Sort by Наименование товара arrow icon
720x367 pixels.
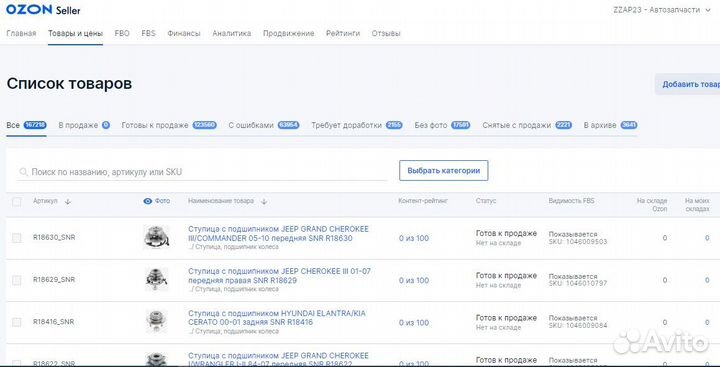click(x=264, y=201)
